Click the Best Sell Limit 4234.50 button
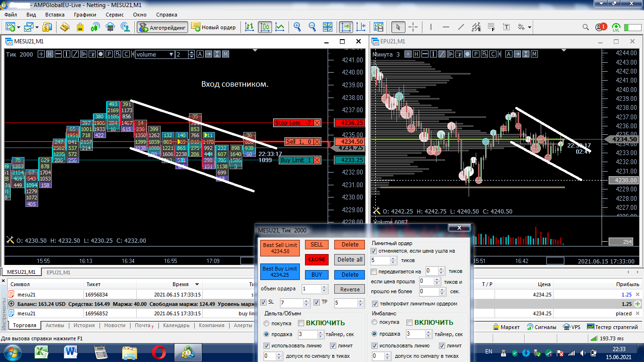The image size is (644, 362). (x=280, y=248)
